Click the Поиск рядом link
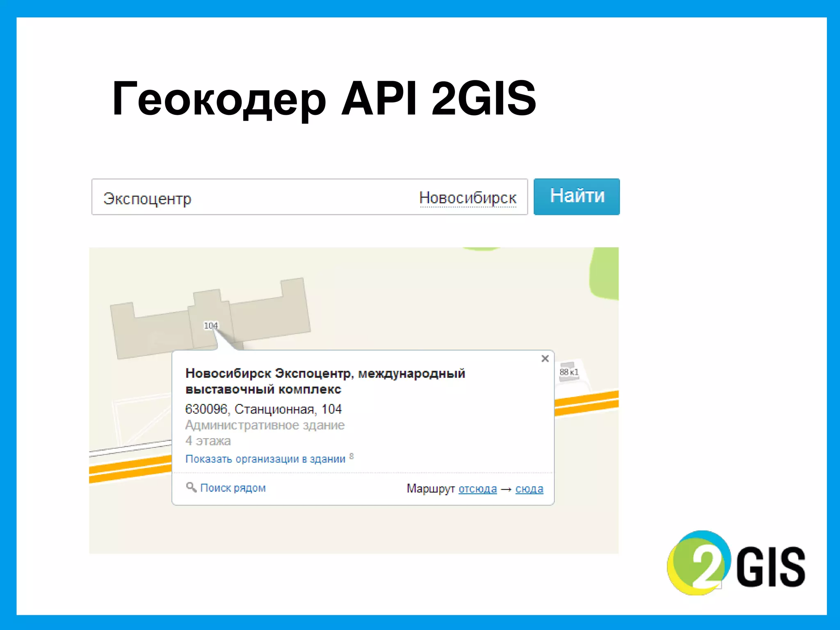840x630 pixels. click(233, 488)
